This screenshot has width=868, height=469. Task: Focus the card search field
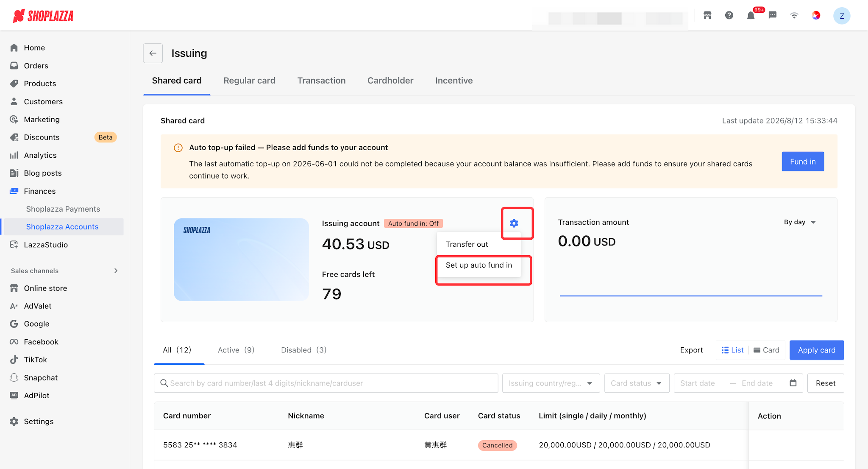326,383
